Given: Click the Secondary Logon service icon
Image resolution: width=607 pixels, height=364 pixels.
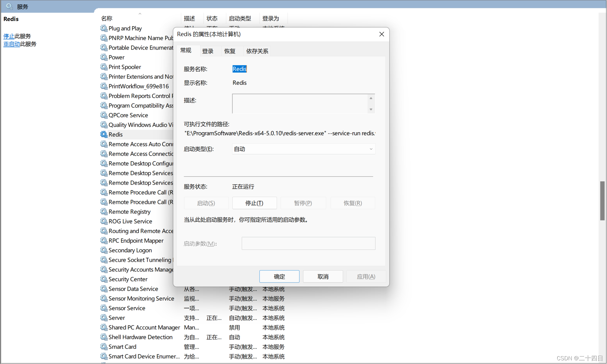Looking at the screenshot, I should pyautogui.click(x=104, y=250).
